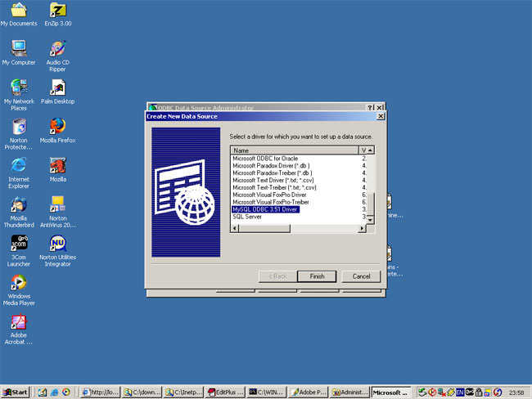Click the V column header
Viewport: 532px width, 399px height.
tap(363, 150)
